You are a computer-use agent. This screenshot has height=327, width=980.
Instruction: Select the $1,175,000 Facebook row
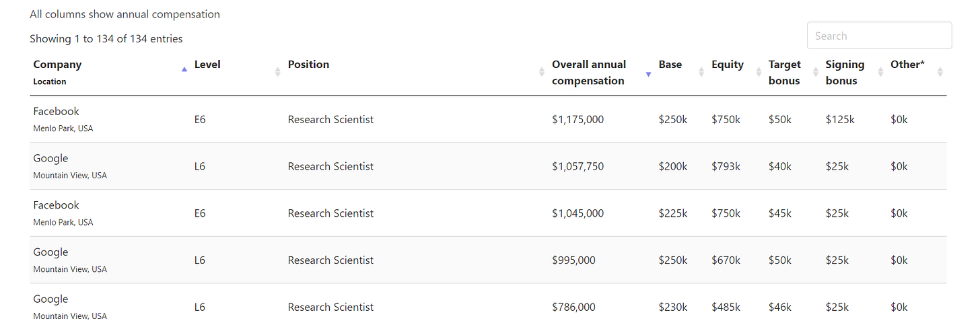(x=488, y=119)
